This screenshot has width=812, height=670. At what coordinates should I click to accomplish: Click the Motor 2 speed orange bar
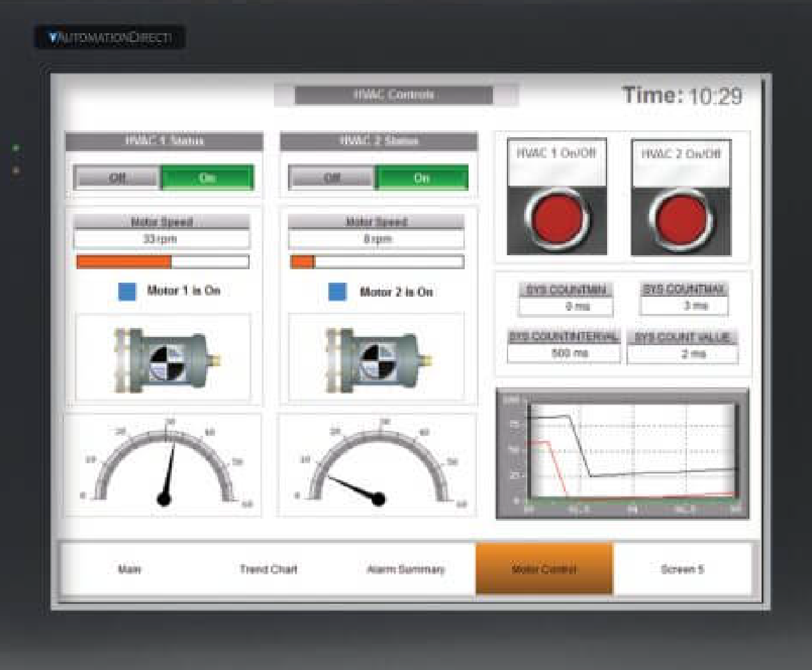pyautogui.click(x=303, y=262)
